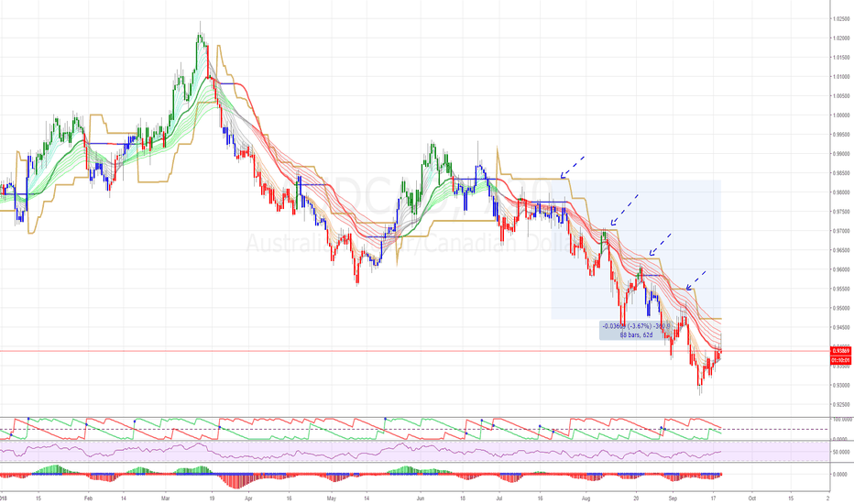Click the 0.94500 price axis label
The width and height of the screenshot is (854, 504).
841,327
